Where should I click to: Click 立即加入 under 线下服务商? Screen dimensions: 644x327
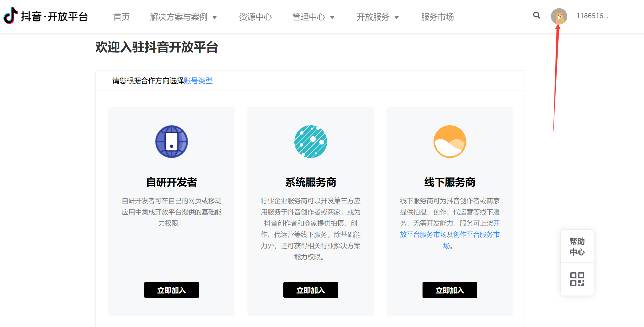pyautogui.click(x=449, y=290)
